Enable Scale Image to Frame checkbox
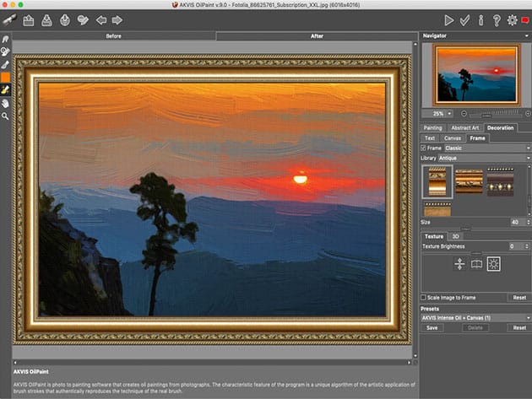This screenshot has height=399, width=532. click(x=424, y=297)
